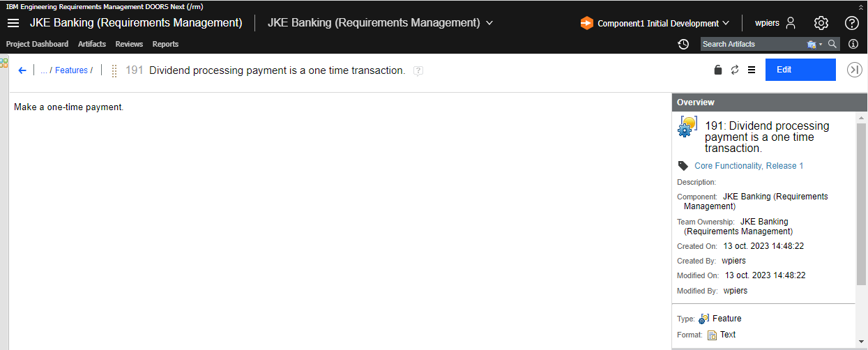The image size is (868, 350).
Task: Open the information icon in toolbar
Action: [853, 44]
